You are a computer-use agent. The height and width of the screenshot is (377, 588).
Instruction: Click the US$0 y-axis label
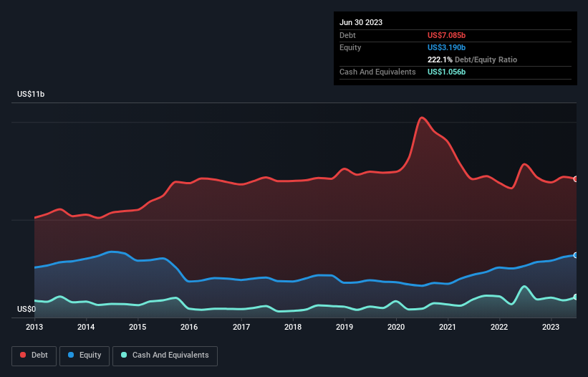click(26, 309)
